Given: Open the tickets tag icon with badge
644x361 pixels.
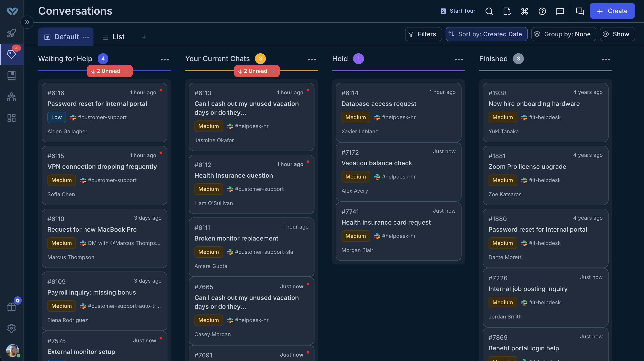Looking at the screenshot, I should click(12, 54).
